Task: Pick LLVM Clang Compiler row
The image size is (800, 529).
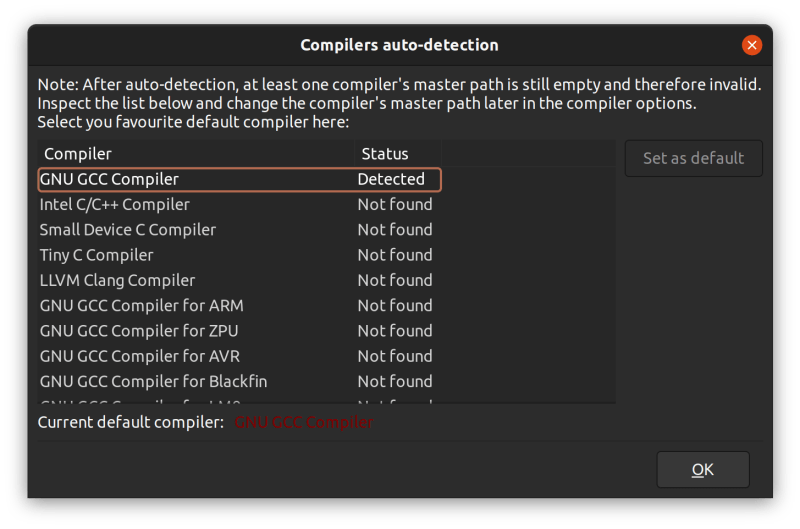Action: (117, 281)
